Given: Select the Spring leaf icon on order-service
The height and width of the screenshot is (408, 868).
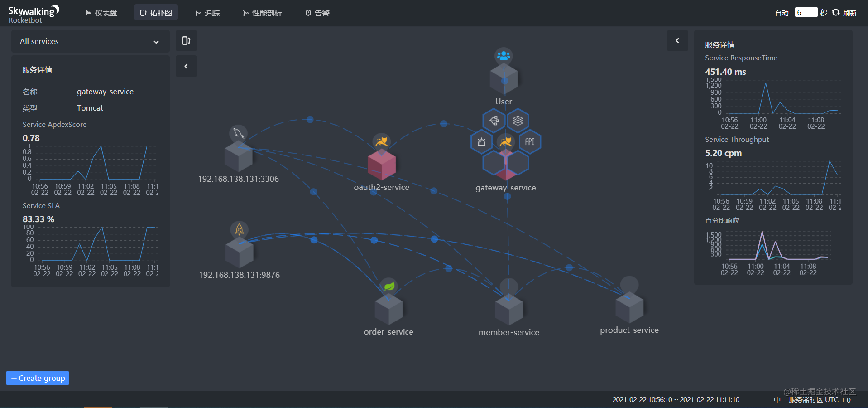Looking at the screenshot, I should coord(388,286).
